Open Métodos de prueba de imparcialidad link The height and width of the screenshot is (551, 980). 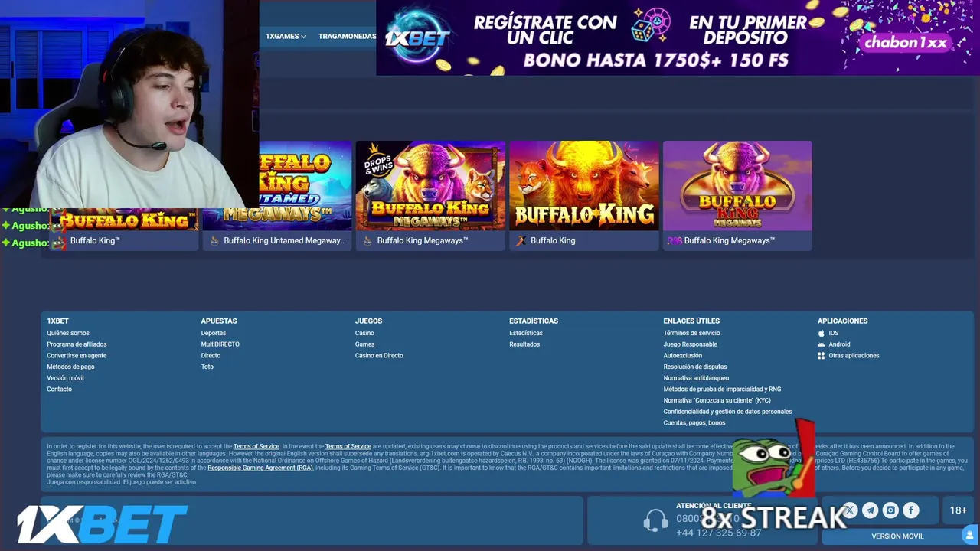[722, 389]
